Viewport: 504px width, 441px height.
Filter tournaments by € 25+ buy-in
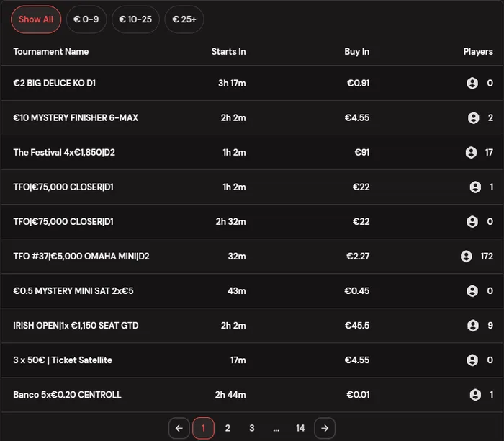184,19
